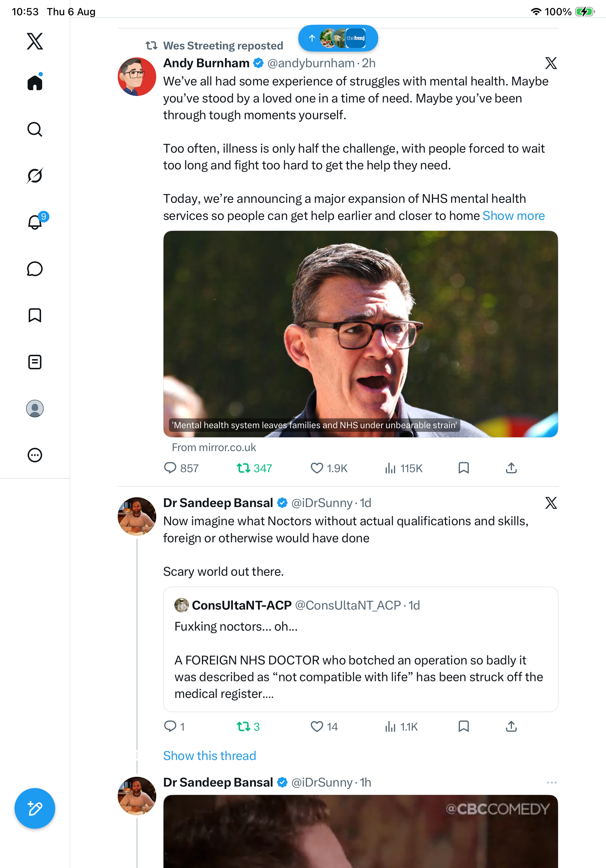Toggle repost on Andy Burnham's post
Screen dimensions: 606x868
pos(254,468)
